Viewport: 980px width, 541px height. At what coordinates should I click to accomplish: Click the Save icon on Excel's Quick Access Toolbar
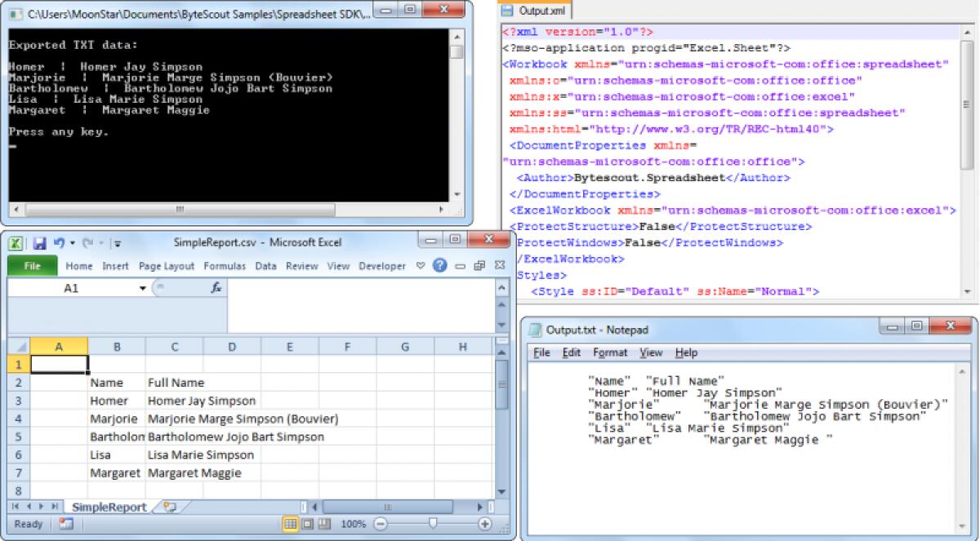click(x=39, y=242)
